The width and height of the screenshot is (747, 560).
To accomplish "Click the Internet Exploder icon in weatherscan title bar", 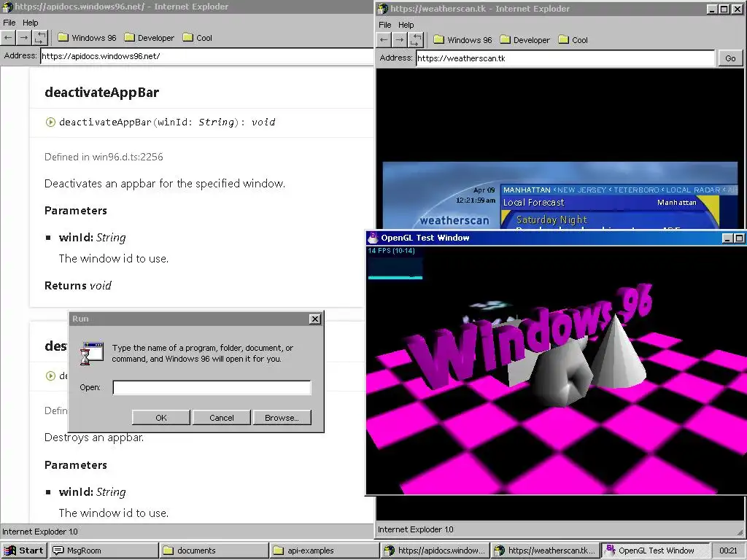I will coord(383,9).
